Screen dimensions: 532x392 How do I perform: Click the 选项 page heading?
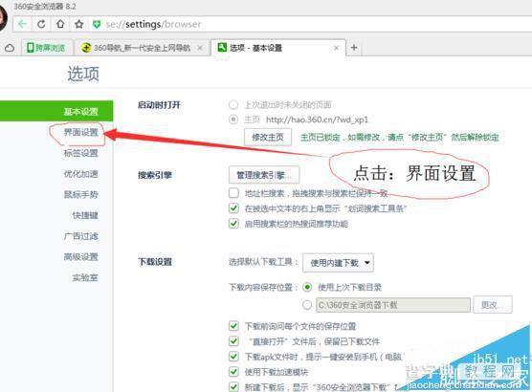83,74
